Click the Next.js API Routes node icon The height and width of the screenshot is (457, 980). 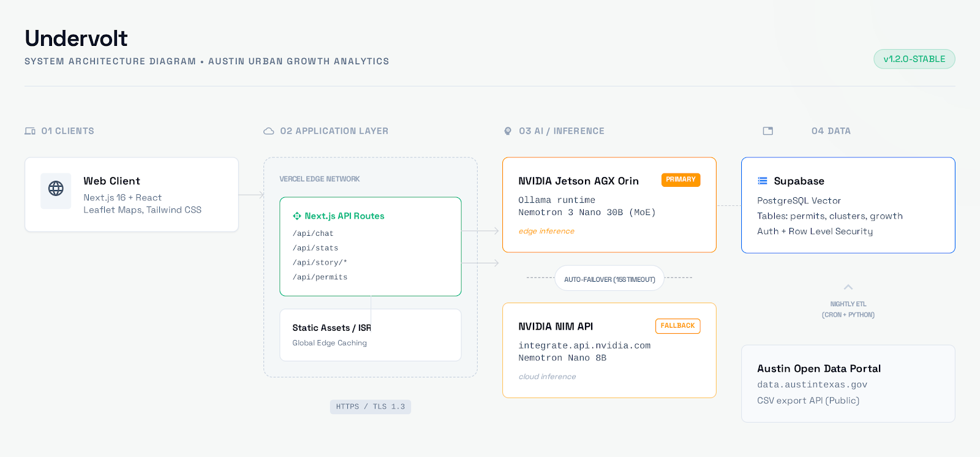297,216
